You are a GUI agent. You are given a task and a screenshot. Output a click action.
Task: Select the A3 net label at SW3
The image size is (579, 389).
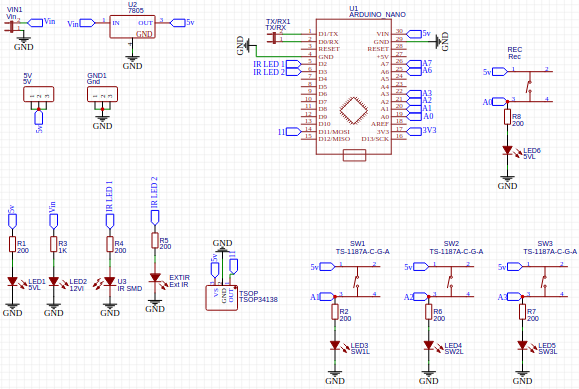510,297
